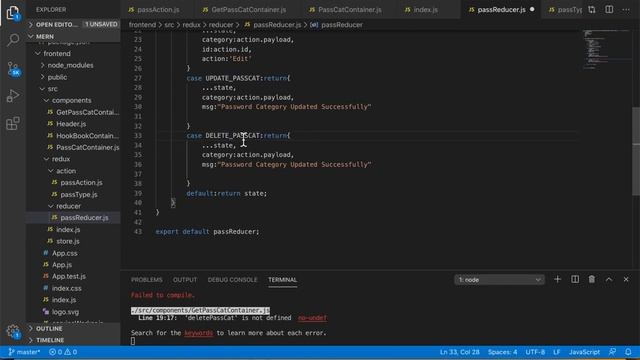
Task: Open the Explorer view in activity bar
Action: [x=13, y=13]
